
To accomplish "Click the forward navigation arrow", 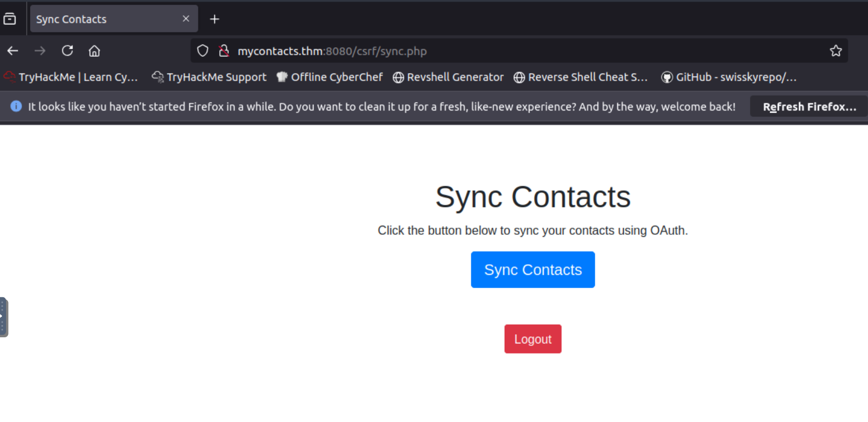I will point(40,51).
